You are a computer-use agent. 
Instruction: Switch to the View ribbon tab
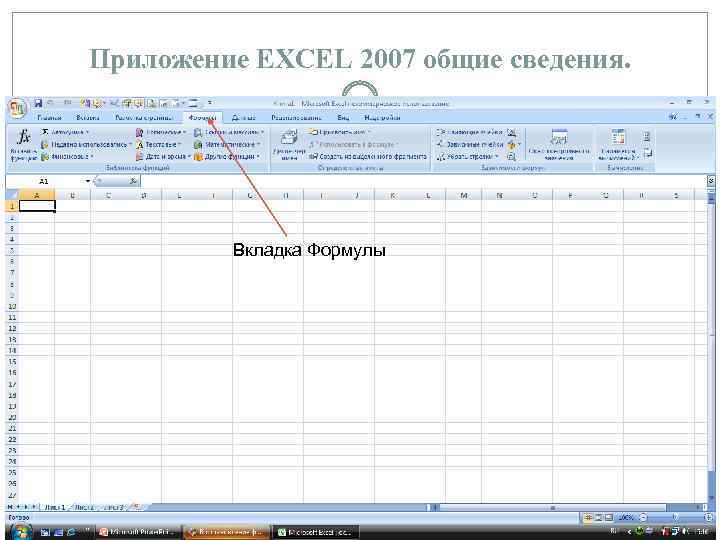point(343,118)
